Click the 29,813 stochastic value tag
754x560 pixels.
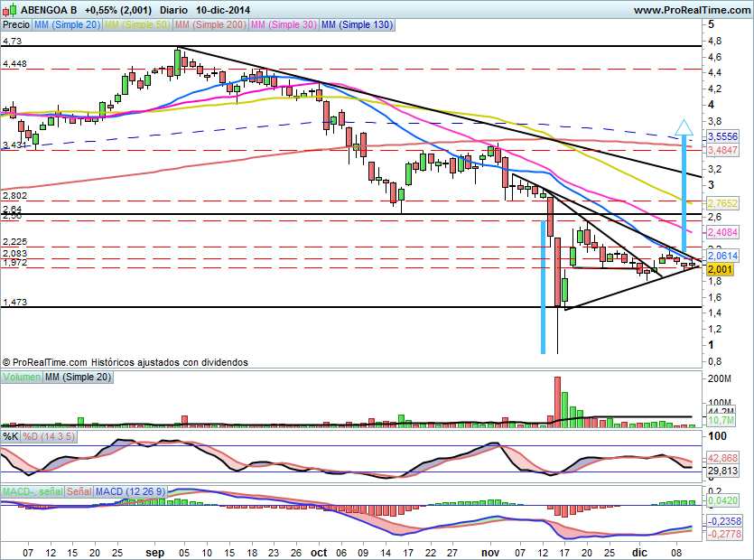pos(722,471)
